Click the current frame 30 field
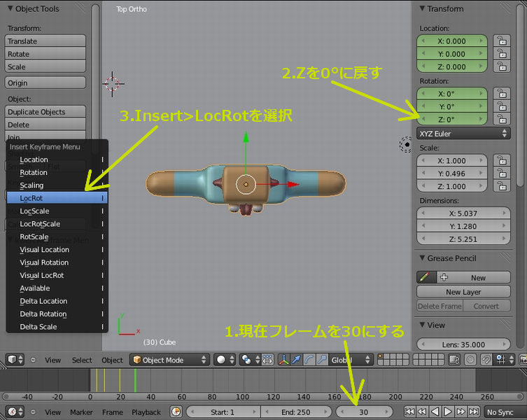The width and height of the screenshot is (527, 420). (364, 412)
